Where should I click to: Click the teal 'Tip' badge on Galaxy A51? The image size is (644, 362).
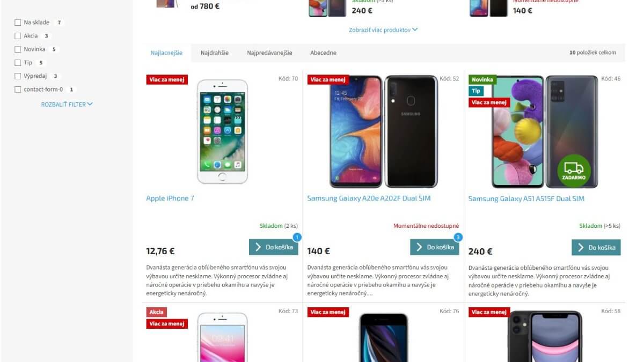click(x=476, y=91)
